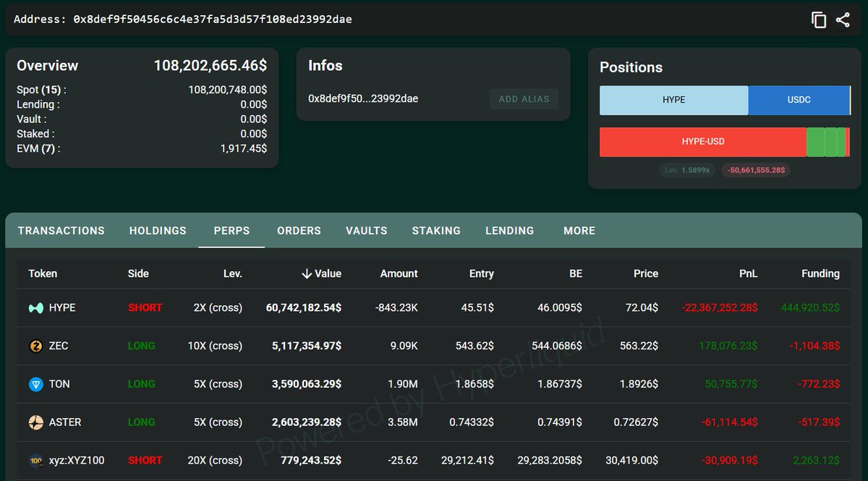
Task: Click the full address text at top
Action: (x=213, y=20)
